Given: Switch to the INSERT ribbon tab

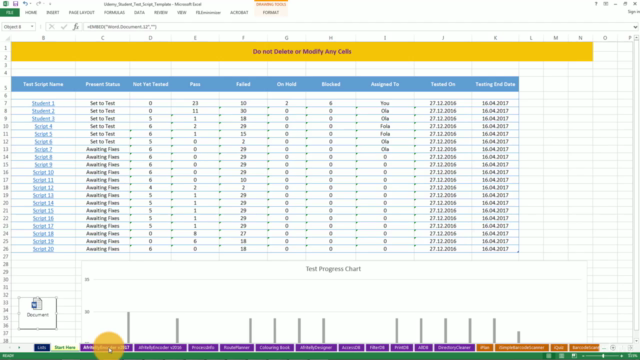Looking at the screenshot, I should coord(53,13).
